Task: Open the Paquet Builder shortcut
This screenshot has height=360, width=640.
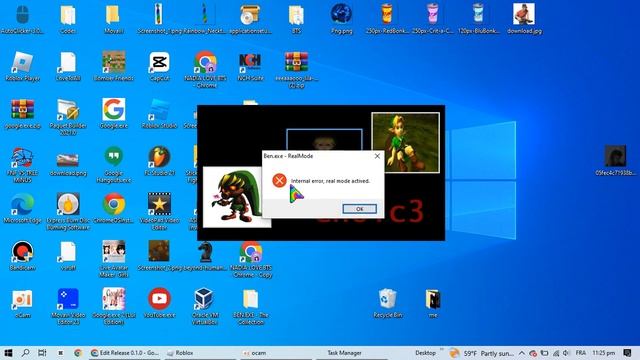Action: (x=68, y=117)
